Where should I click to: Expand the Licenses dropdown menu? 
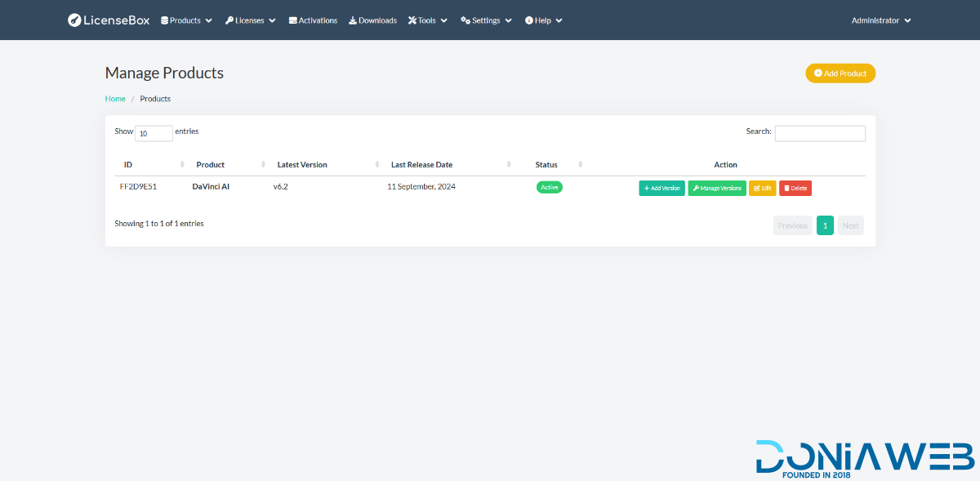250,20
